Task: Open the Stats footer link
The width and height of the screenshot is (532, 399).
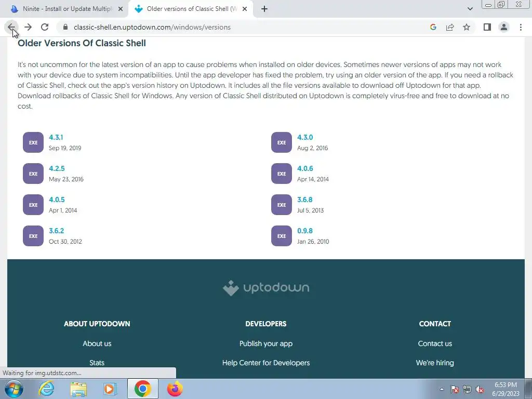Action: click(x=97, y=363)
